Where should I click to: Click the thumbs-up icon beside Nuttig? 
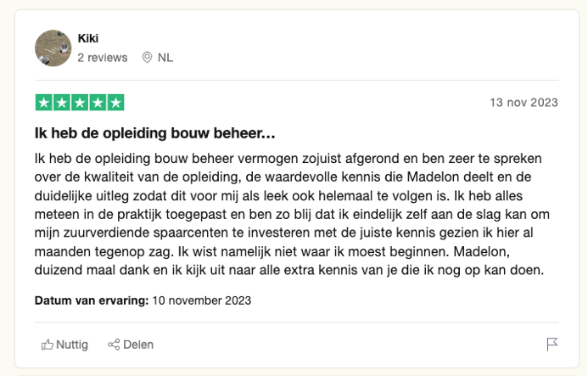[48, 345]
